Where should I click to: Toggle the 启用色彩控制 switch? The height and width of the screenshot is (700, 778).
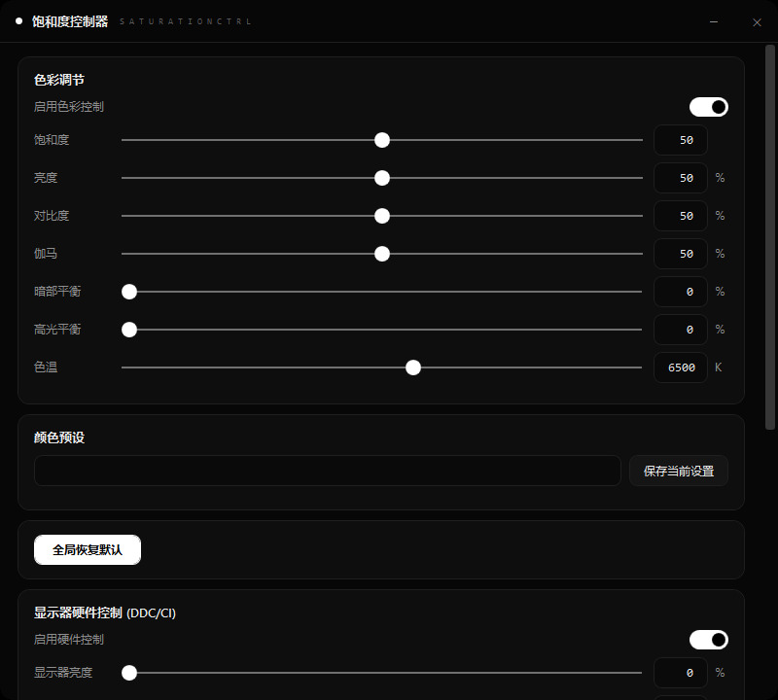click(709, 107)
